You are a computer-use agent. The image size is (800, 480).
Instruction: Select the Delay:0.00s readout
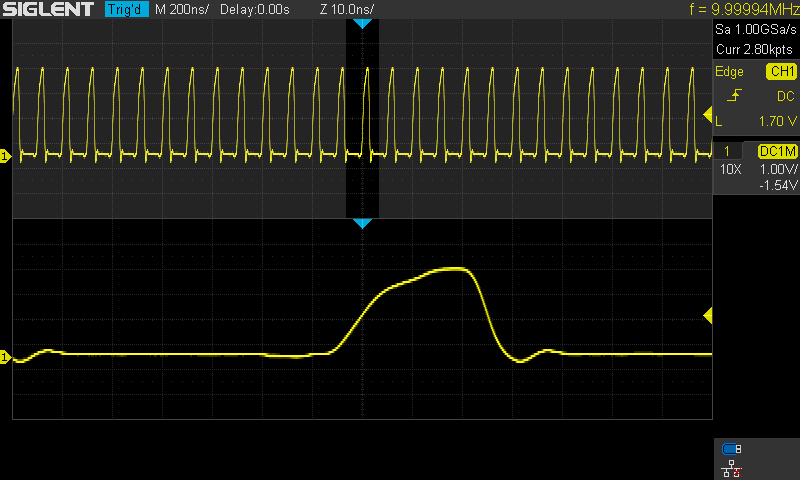pyautogui.click(x=255, y=9)
